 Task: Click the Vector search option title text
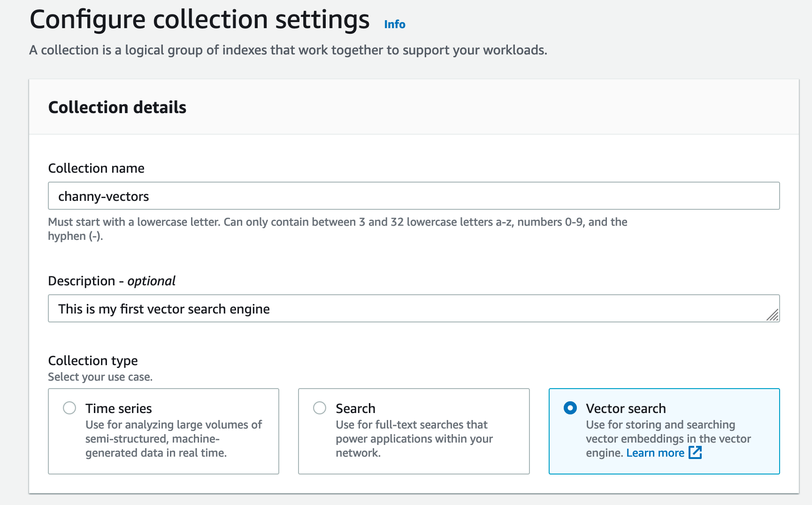626,408
